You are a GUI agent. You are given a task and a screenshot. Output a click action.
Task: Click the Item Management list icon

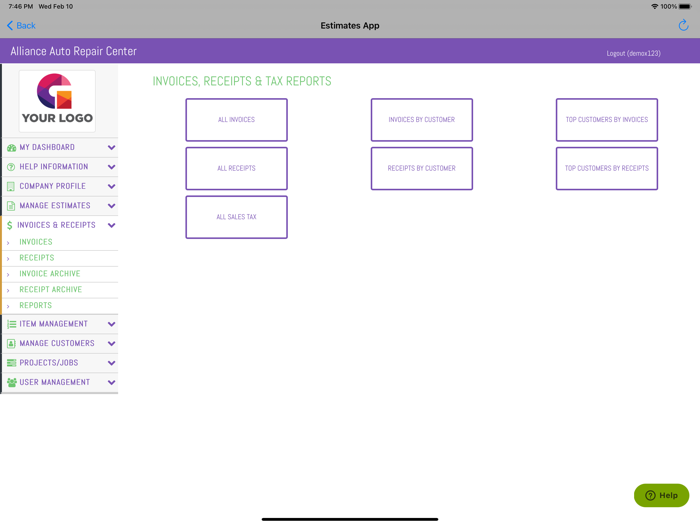11,325
